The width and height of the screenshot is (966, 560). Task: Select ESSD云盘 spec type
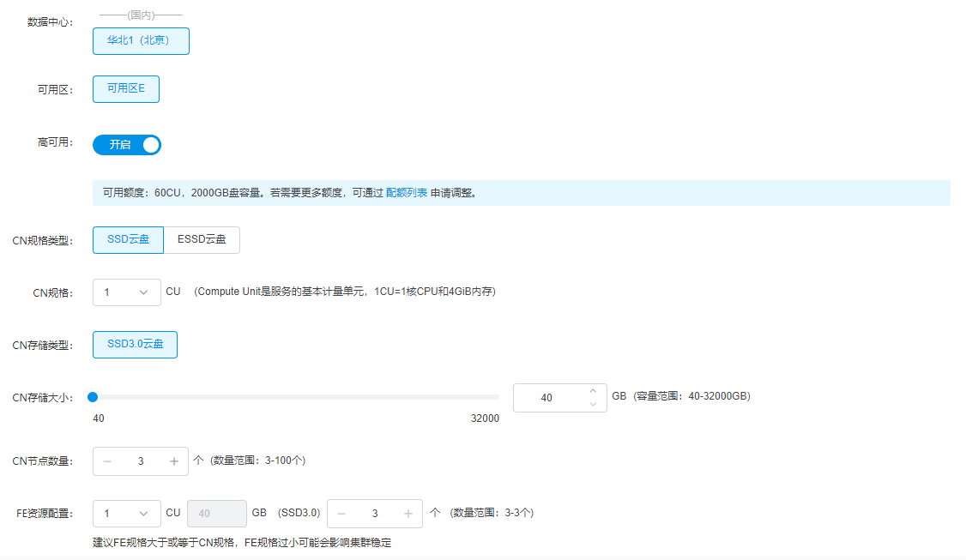pos(202,239)
